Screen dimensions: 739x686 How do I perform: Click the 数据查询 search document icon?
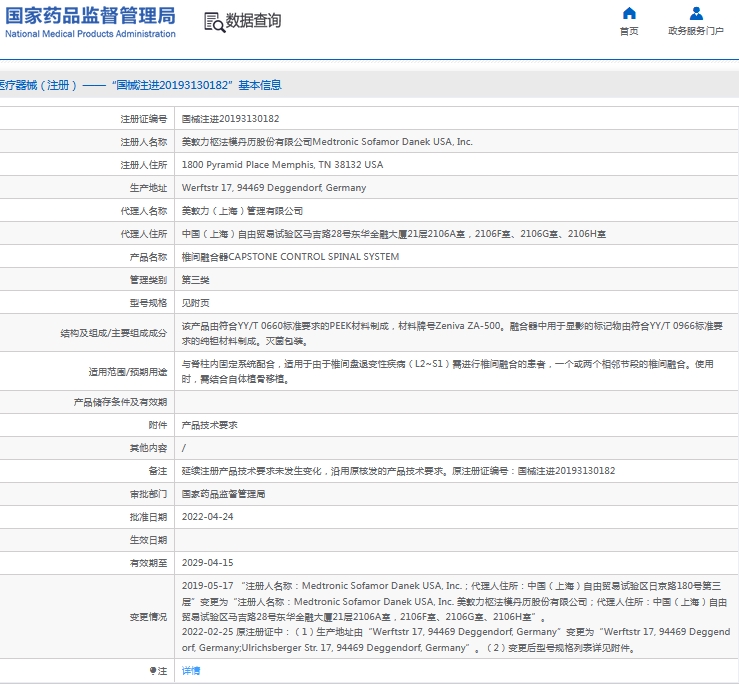[x=214, y=22]
